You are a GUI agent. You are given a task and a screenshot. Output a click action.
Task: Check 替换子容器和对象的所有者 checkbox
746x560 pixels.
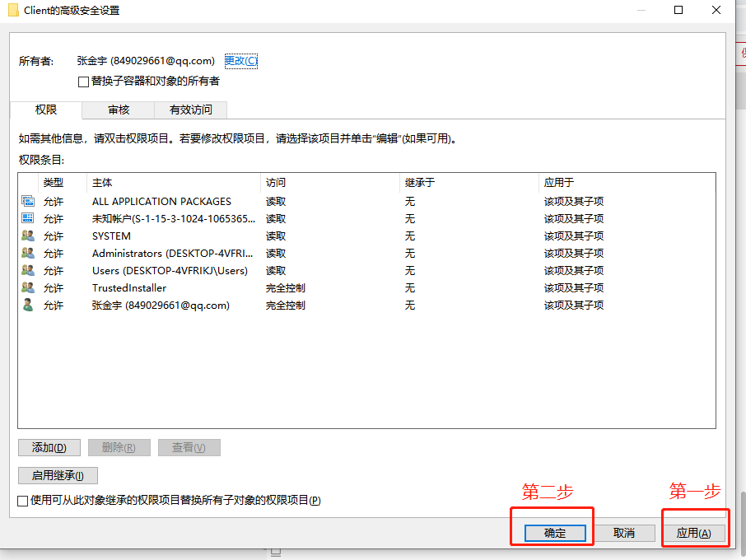[83, 82]
